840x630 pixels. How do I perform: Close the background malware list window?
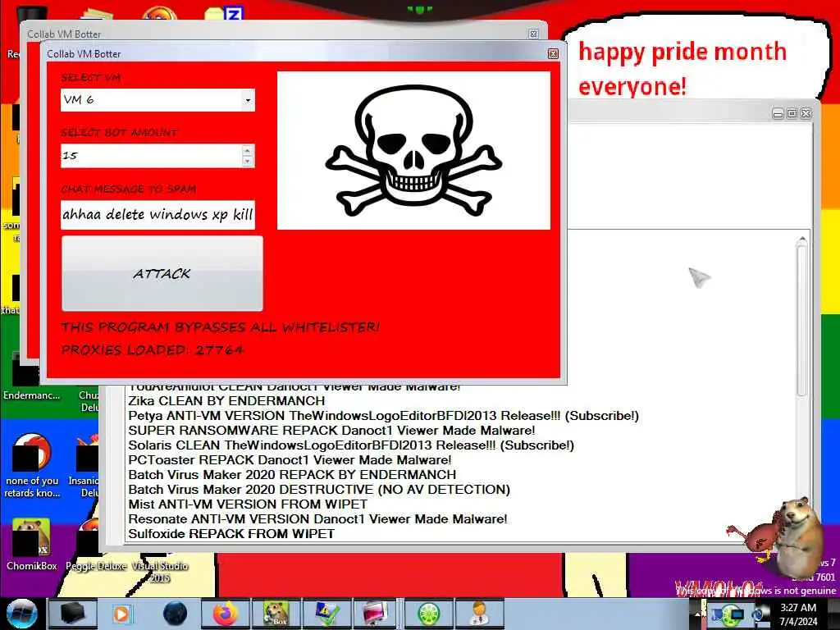806,113
